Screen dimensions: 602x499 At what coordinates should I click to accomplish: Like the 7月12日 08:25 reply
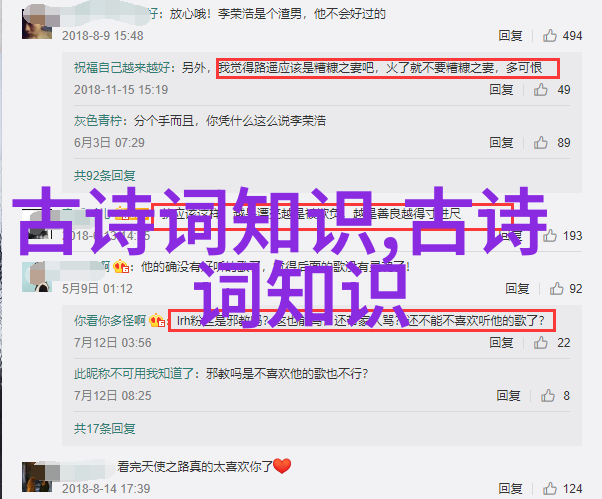pyautogui.click(x=547, y=395)
